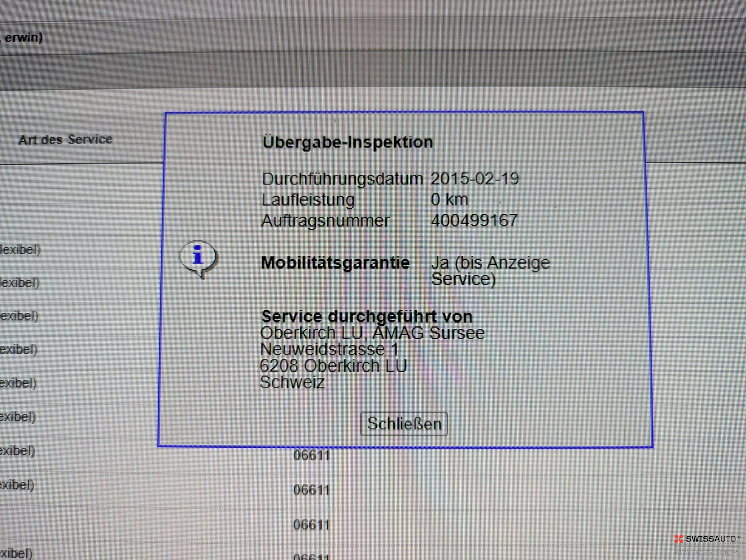Select the date value 2015-02-19
Screen dimensions: 746x560
click(x=475, y=179)
